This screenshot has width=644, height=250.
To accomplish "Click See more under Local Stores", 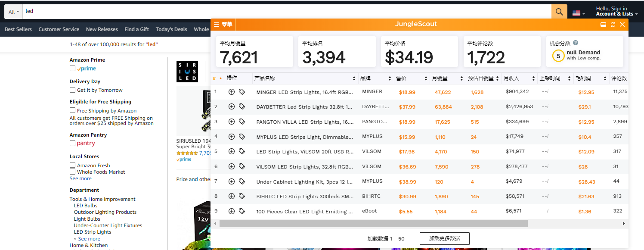I will tap(80, 178).
